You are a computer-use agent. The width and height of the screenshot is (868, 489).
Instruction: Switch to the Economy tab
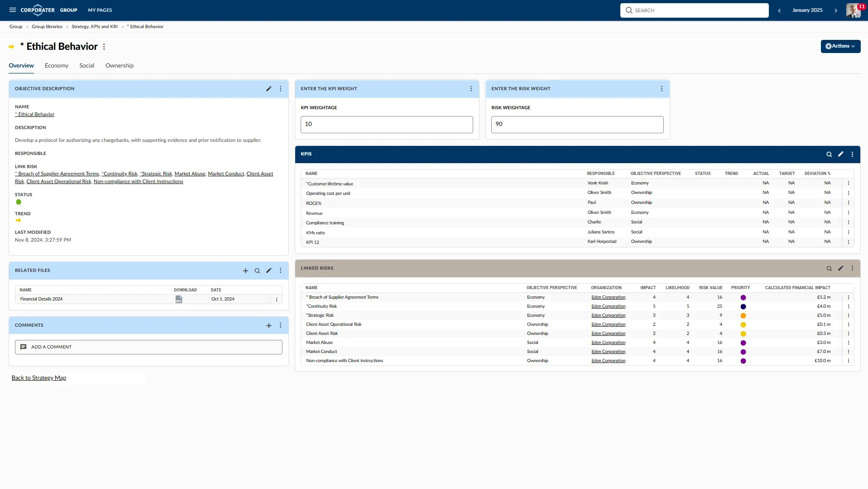click(57, 66)
